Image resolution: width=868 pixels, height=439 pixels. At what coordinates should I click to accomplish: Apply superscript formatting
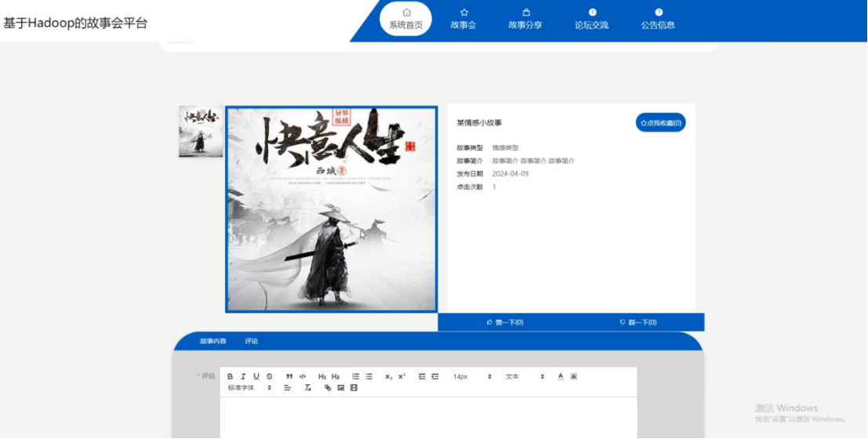[402, 376]
